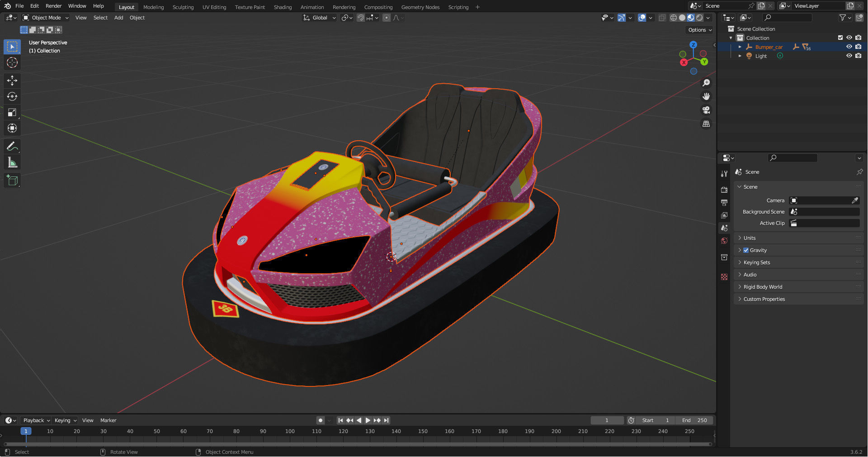Select the Scale tool
The width and height of the screenshot is (868, 457).
[x=12, y=112]
